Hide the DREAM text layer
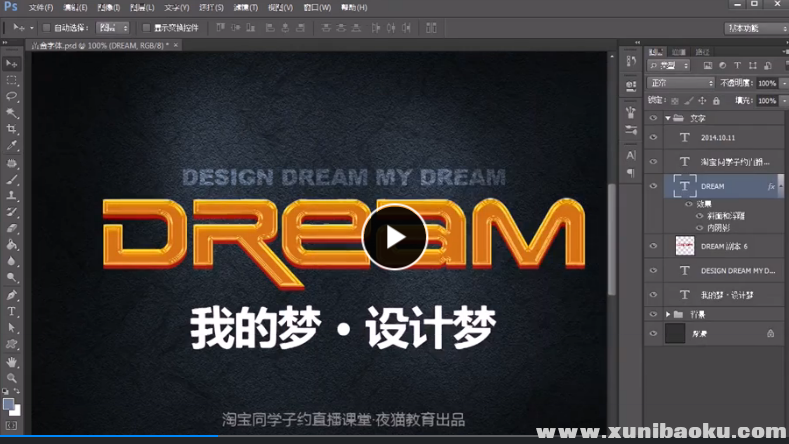Screen dimensions: 789x444 click(654, 186)
